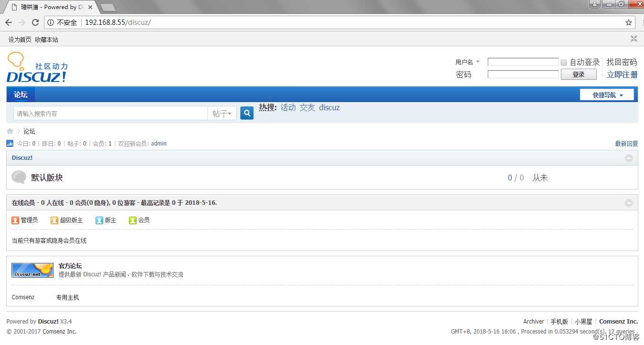
Task: Click the 版主 blue user icon
Action: 99,220
